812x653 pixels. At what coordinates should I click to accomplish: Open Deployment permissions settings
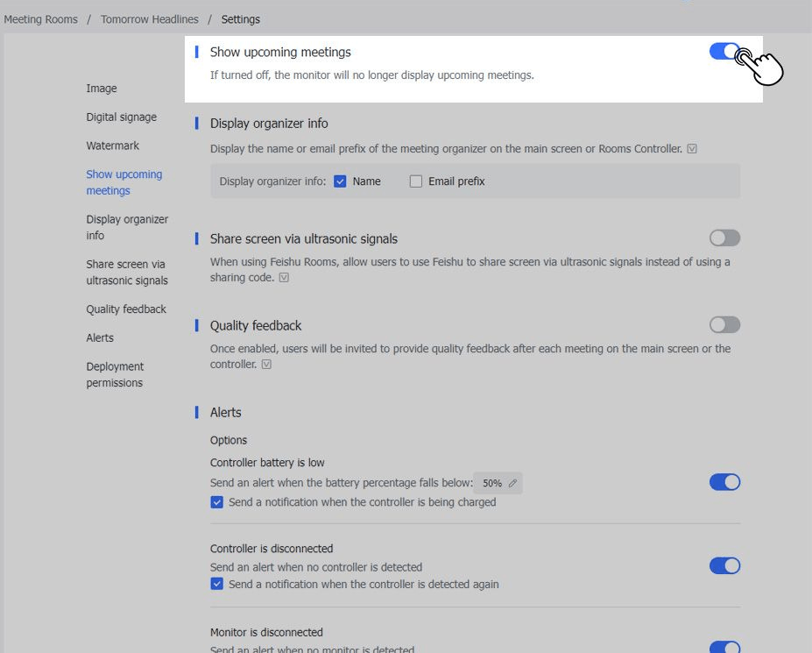pos(115,374)
